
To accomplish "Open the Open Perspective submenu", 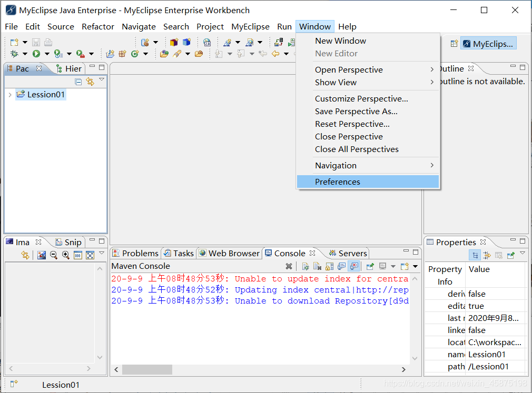I will pos(368,70).
